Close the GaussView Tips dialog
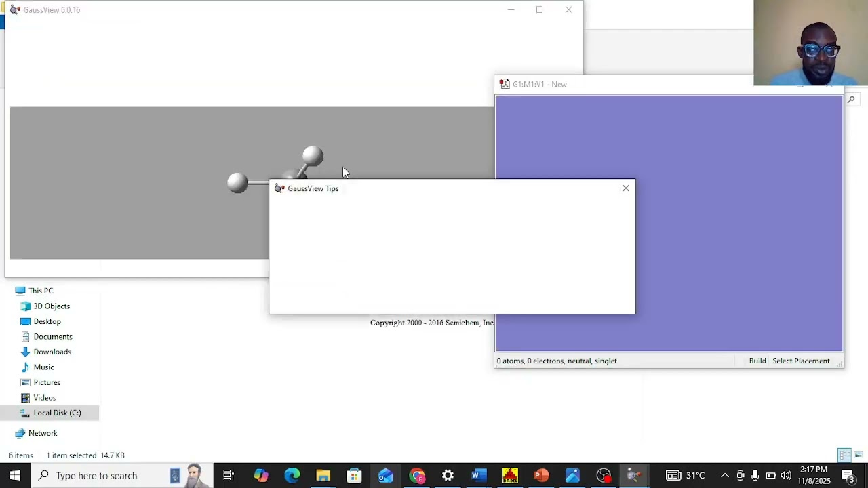This screenshot has width=868, height=488. pyautogui.click(x=626, y=188)
